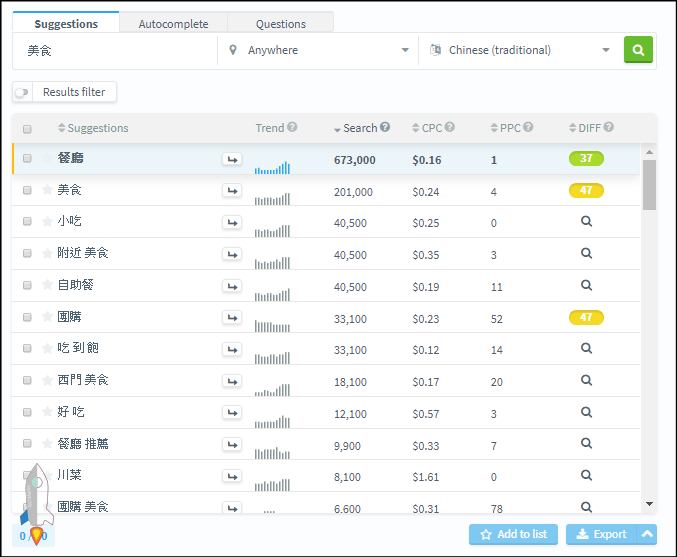The height and width of the screenshot is (557, 677).
Task: Expand Export options with the up chevron
Action: pyautogui.click(x=647, y=534)
